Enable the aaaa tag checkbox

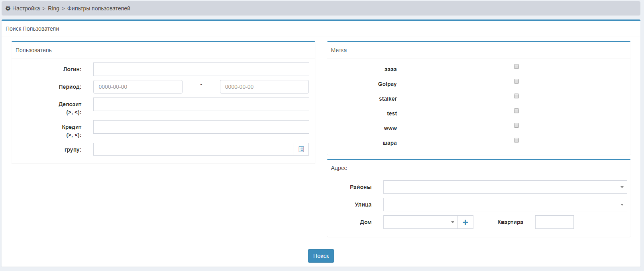point(516,66)
